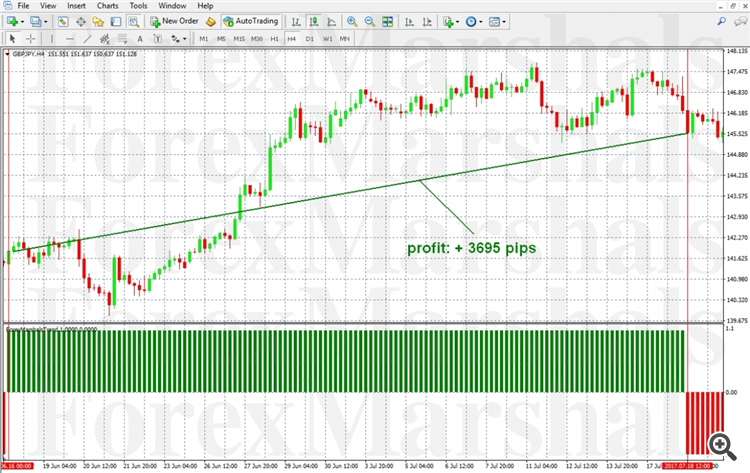Select the Equidistant Channel tool
The width and height of the screenshot is (750, 473).
[105, 39]
